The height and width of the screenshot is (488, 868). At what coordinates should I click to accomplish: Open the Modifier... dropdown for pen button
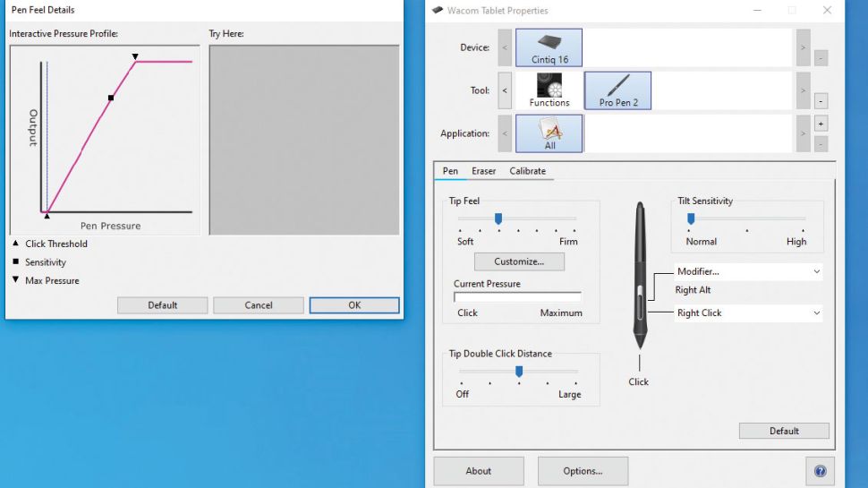click(747, 271)
